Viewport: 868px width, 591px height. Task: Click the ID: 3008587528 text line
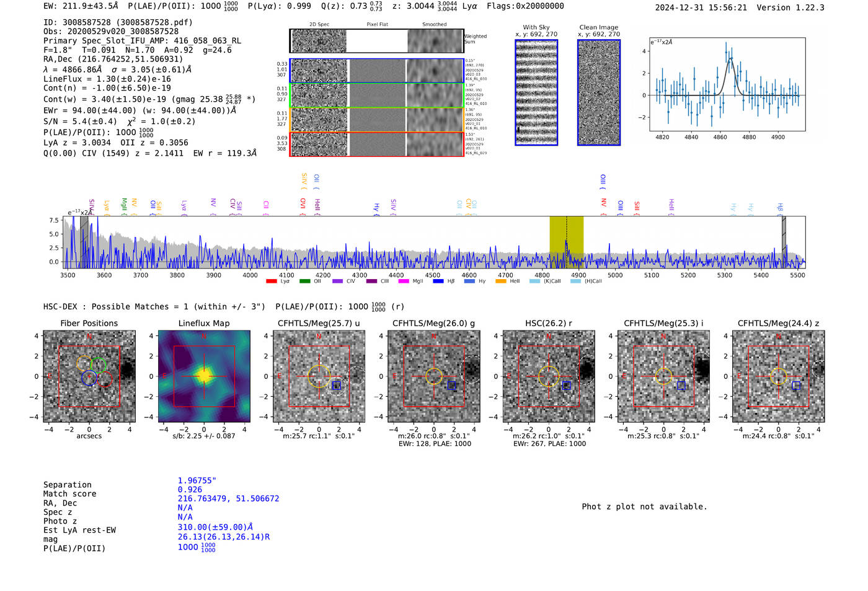[118, 22]
